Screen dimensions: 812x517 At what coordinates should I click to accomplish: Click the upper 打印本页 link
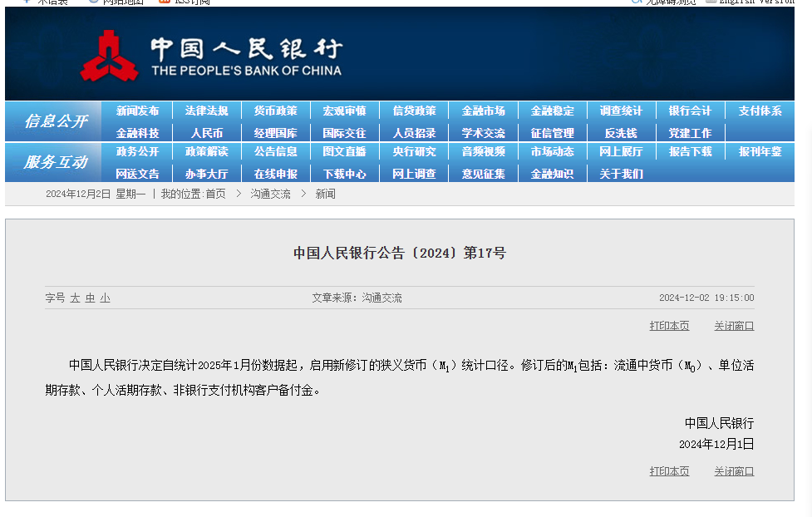669,326
